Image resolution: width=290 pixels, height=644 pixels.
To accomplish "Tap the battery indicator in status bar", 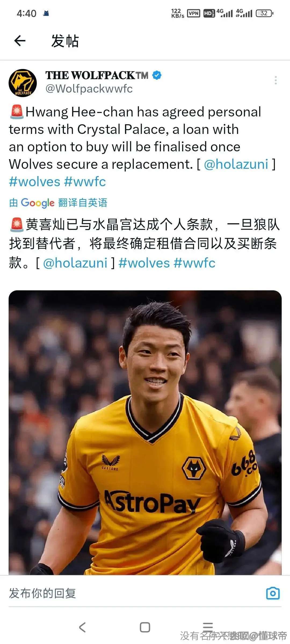I will (x=264, y=13).
